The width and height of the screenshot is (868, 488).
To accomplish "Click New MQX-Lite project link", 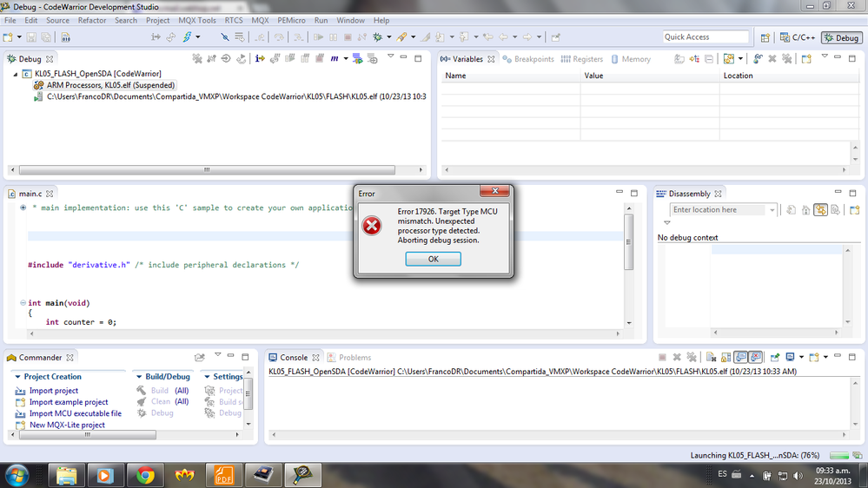I will point(67,425).
